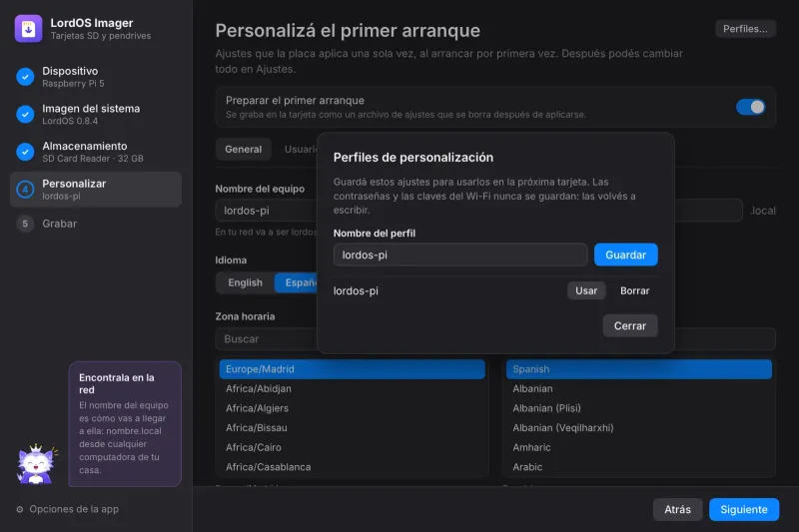Click the lordos-pi saved profile name
The height and width of the screenshot is (532, 799).
pos(356,290)
